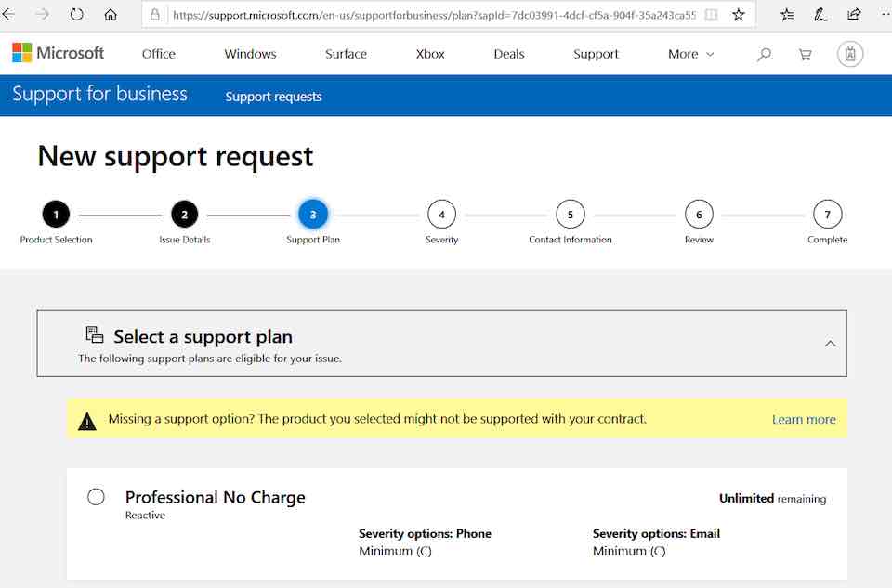The image size is (892, 588).
Task: Expand the More menu dropdown
Action: click(x=690, y=54)
